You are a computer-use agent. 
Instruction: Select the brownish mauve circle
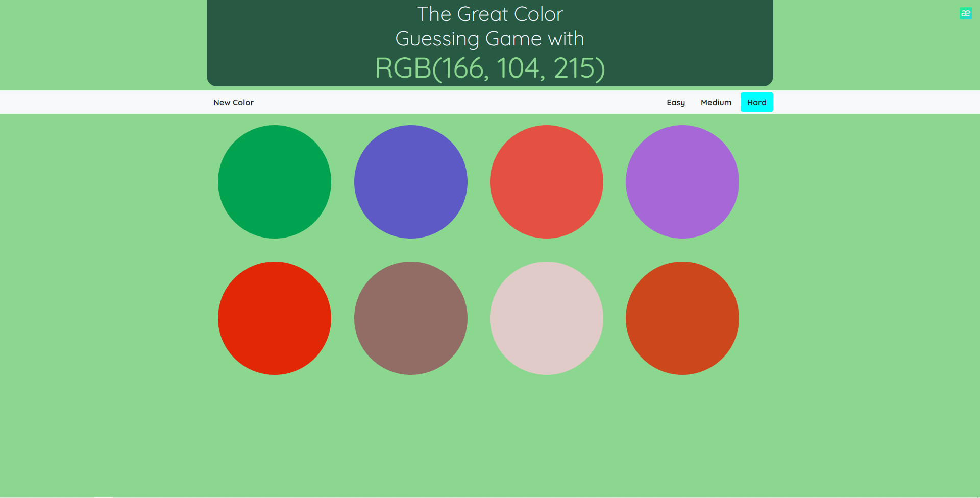(x=410, y=318)
